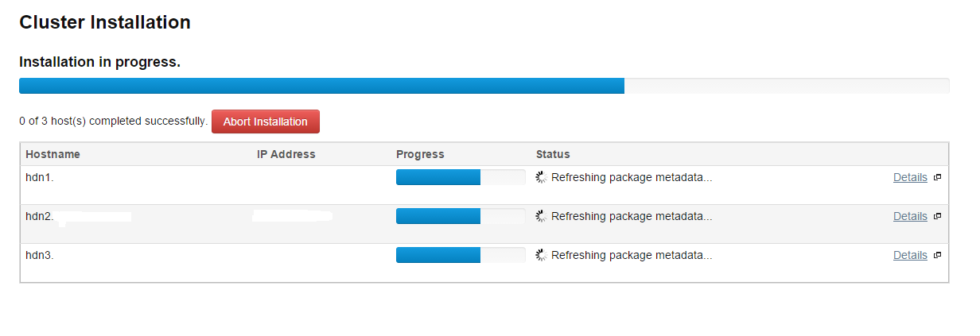This screenshot has width=980, height=336.
Task: Select the hdn1. hostname cell
Action: coord(40,177)
